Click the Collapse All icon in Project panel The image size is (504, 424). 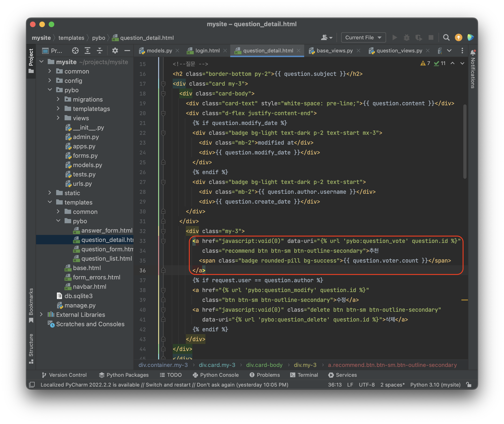point(100,51)
